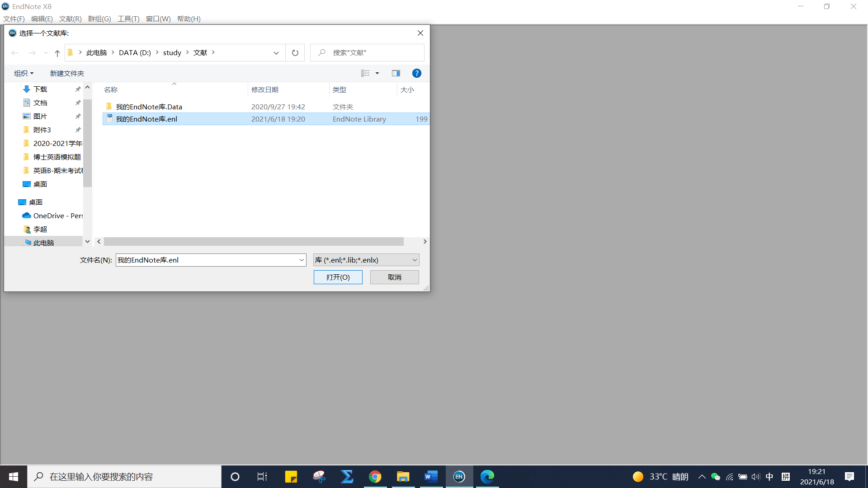The height and width of the screenshot is (488, 868).
Task: Click the up one level arrow
Action: 57,53
